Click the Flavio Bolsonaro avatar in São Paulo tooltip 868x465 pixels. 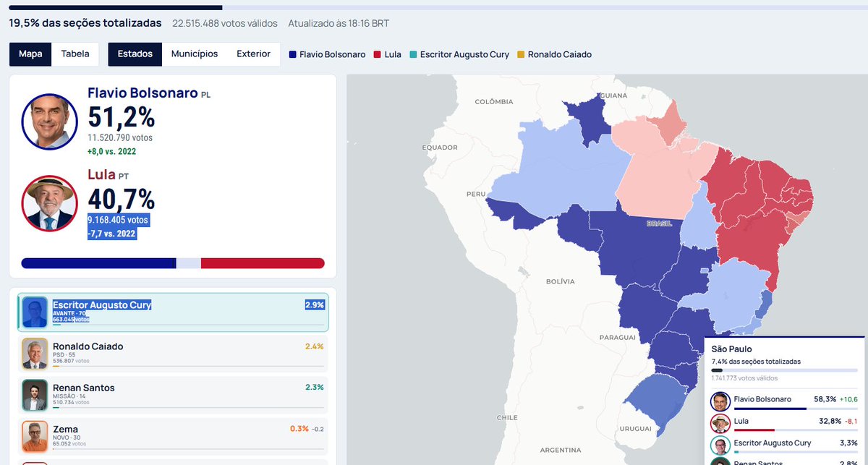[719, 401]
